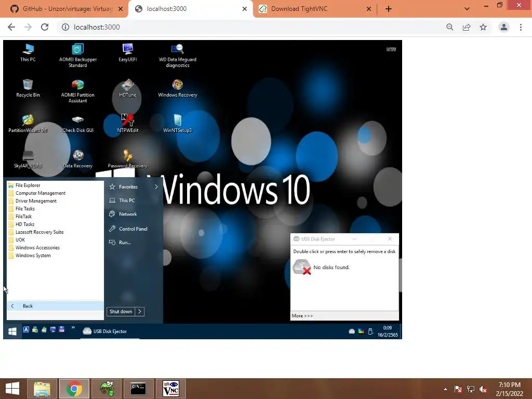Launch NTPWEdit desktop icon
This screenshot has height=399, width=532.
tap(128, 124)
